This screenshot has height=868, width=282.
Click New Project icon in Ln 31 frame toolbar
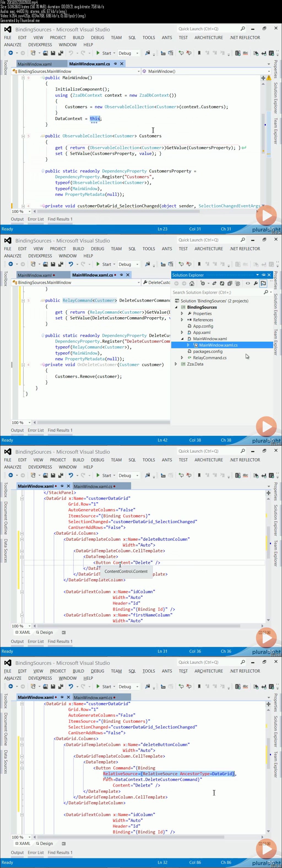coord(33,475)
